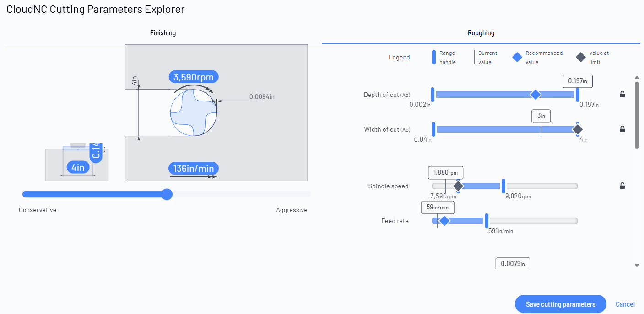Toggle the Width of cut lock icon
Screen dimensions: 644x314
point(622,129)
